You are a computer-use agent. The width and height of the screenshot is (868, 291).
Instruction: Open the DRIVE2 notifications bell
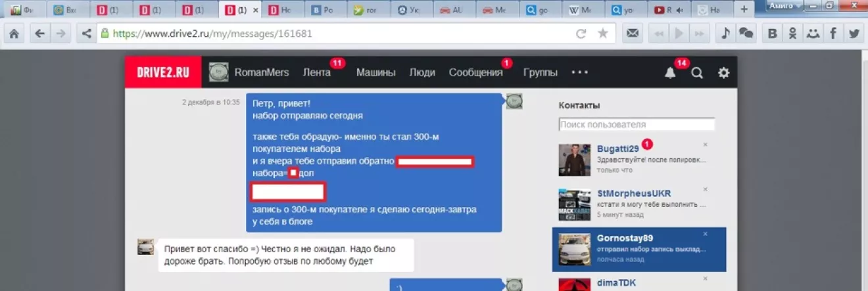(670, 73)
